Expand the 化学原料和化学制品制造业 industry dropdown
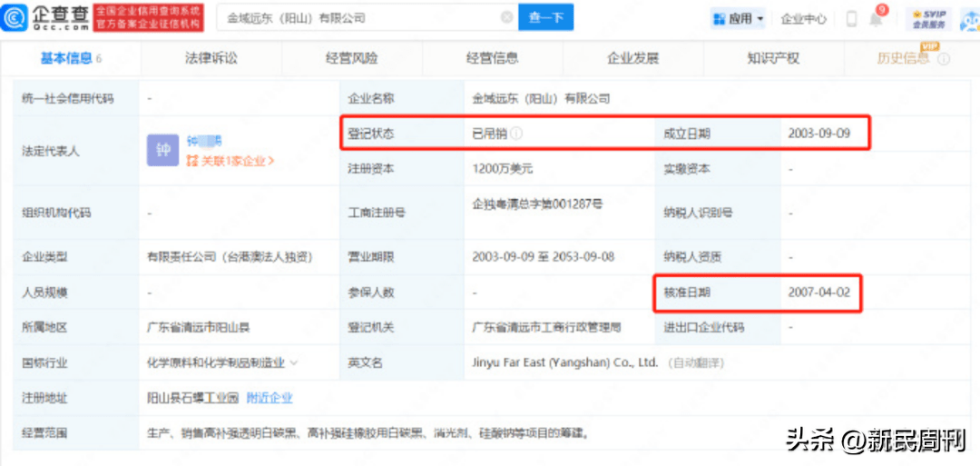This screenshot has width=980, height=466. tap(294, 362)
